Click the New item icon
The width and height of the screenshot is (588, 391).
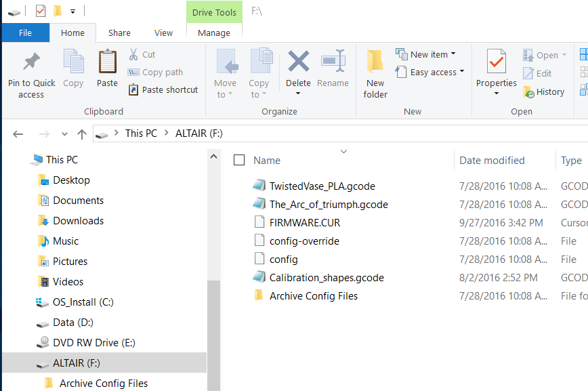coord(402,54)
